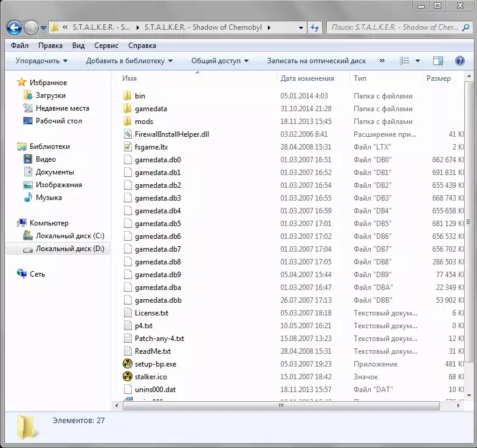The height and width of the screenshot is (448, 477).
Task: Open the Вид menu
Action: [78, 46]
